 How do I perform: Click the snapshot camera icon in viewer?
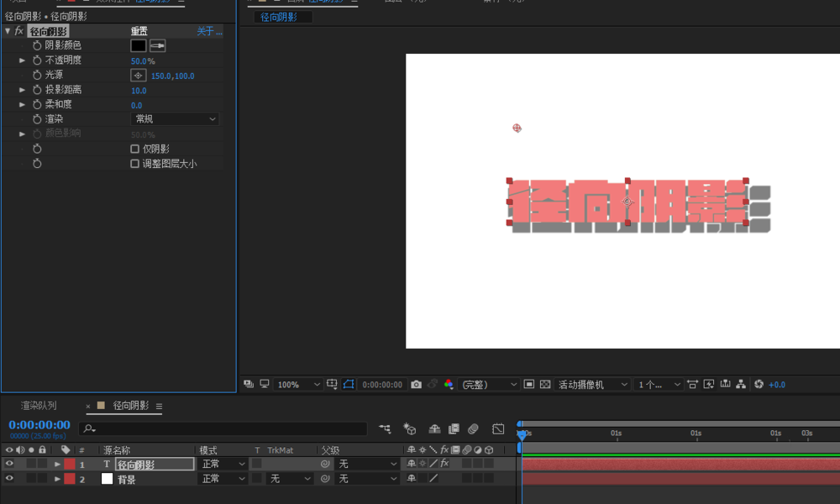(416, 385)
